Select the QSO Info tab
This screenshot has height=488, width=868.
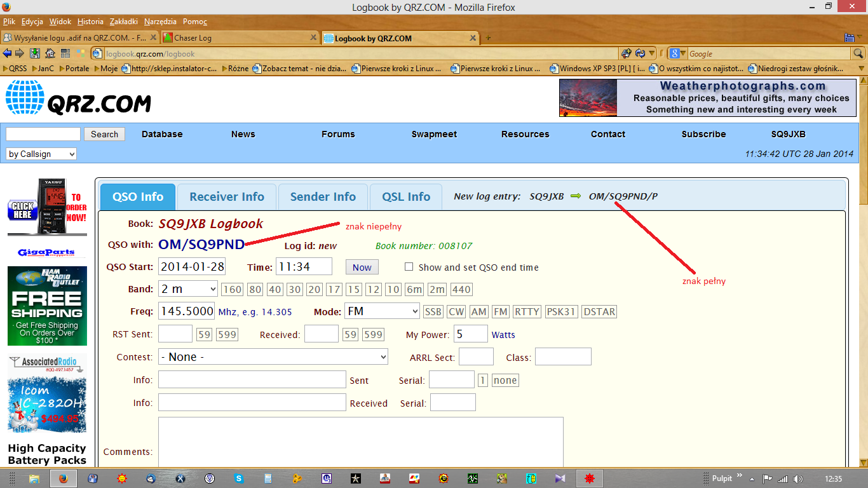[x=138, y=197]
